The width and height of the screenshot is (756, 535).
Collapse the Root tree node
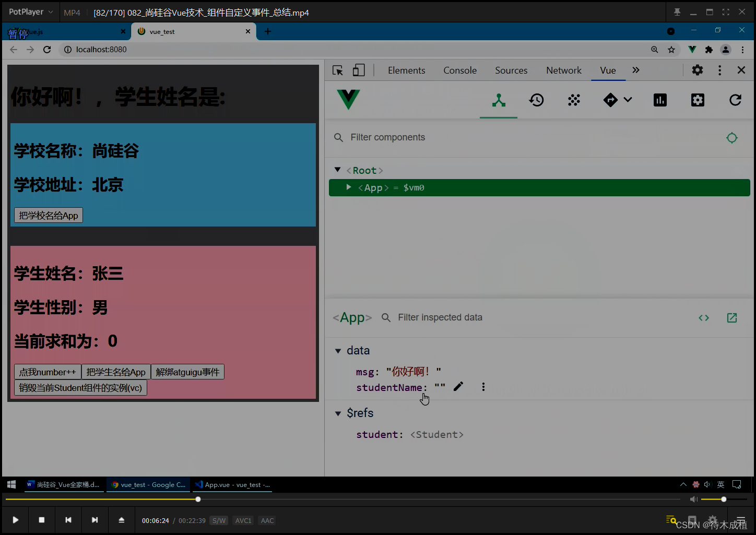click(338, 170)
